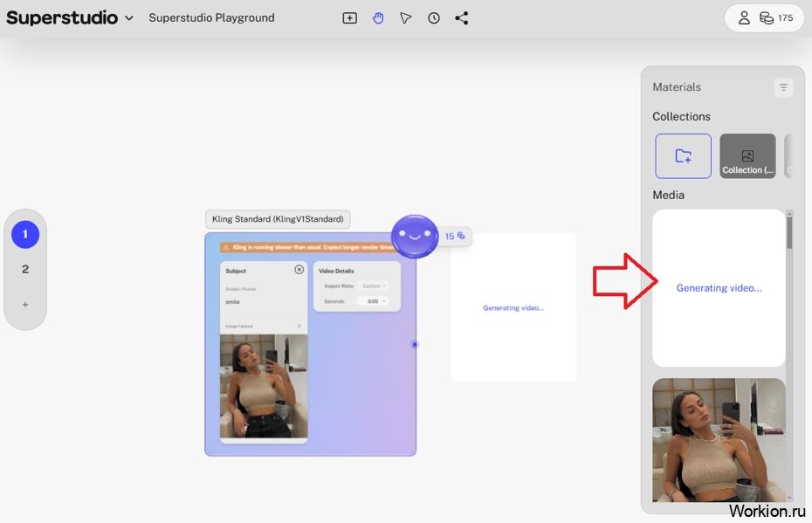Click the purple smiley generate button
The image size is (812, 523).
pyautogui.click(x=414, y=236)
